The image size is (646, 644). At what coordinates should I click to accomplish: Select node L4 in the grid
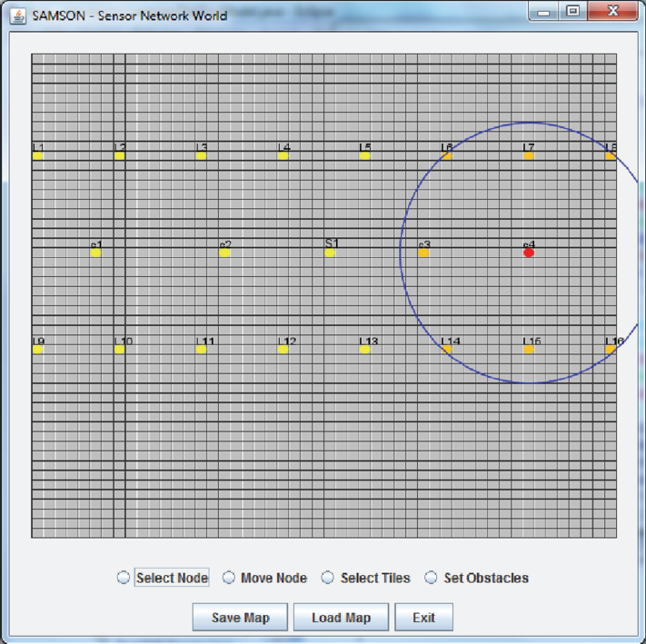tap(283, 155)
